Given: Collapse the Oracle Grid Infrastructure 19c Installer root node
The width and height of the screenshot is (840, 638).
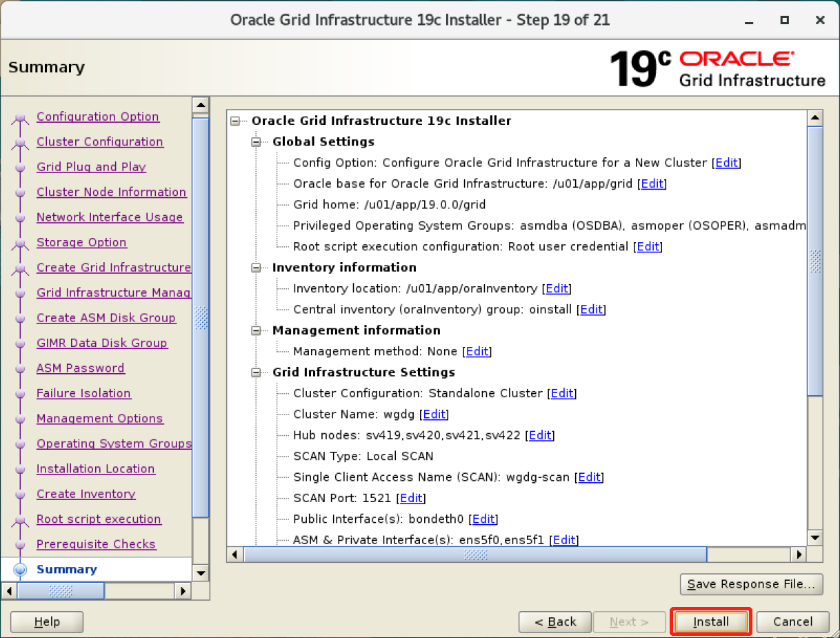Looking at the screenshot, I should 235,121.
